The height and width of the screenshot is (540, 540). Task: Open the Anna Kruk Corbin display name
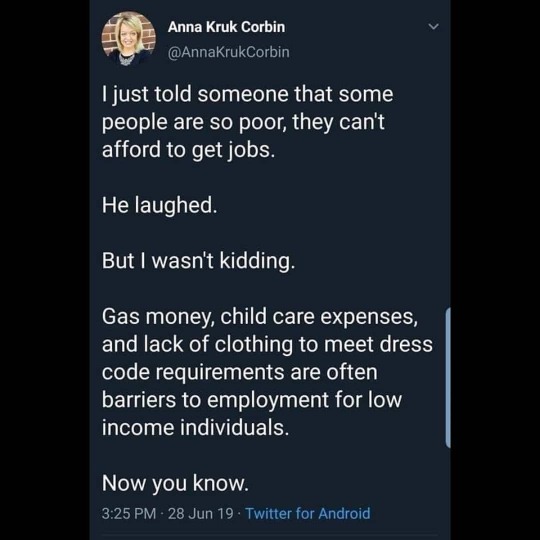click(x=226, y=27)
